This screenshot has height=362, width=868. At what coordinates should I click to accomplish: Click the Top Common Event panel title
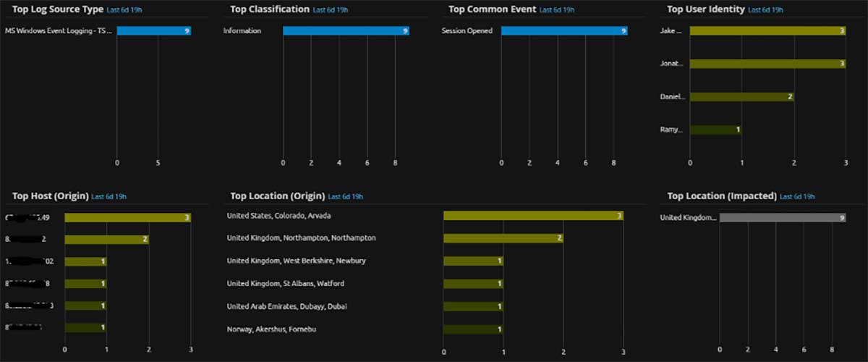pyautogui.click(x=492, y=10)
